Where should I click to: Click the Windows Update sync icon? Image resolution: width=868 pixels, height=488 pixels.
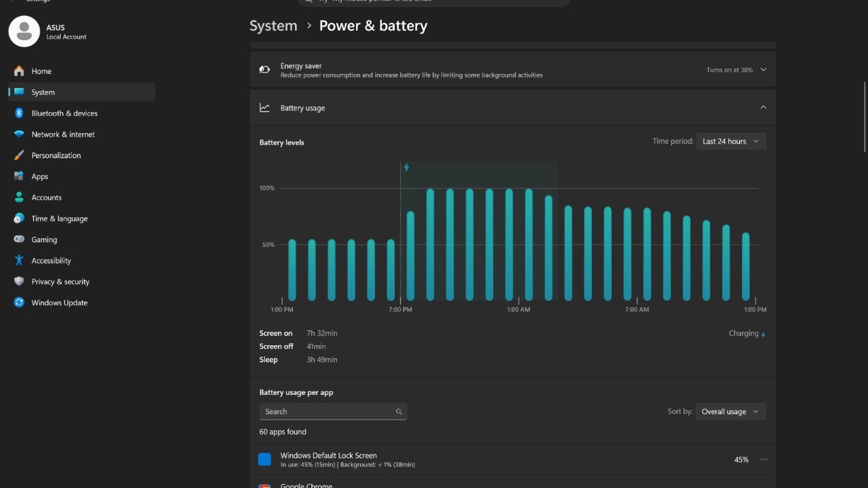[x=19, y=302]
